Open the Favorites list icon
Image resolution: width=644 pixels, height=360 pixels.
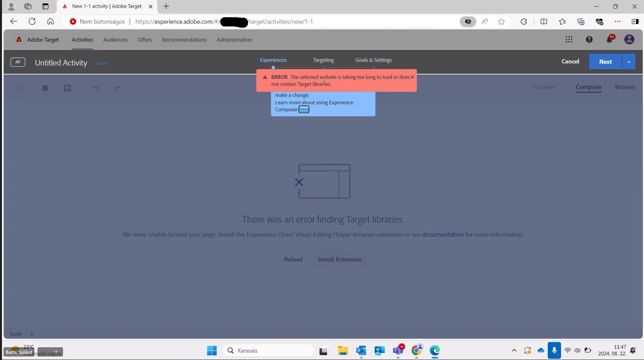pos(562,22)
